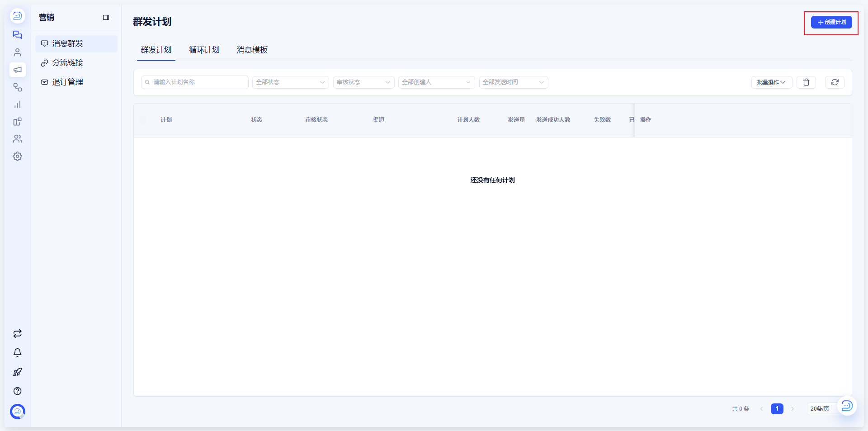Click the 失败数 column header
The width and height of the screenshot is (868, 431).
click(x=603, y=120)
